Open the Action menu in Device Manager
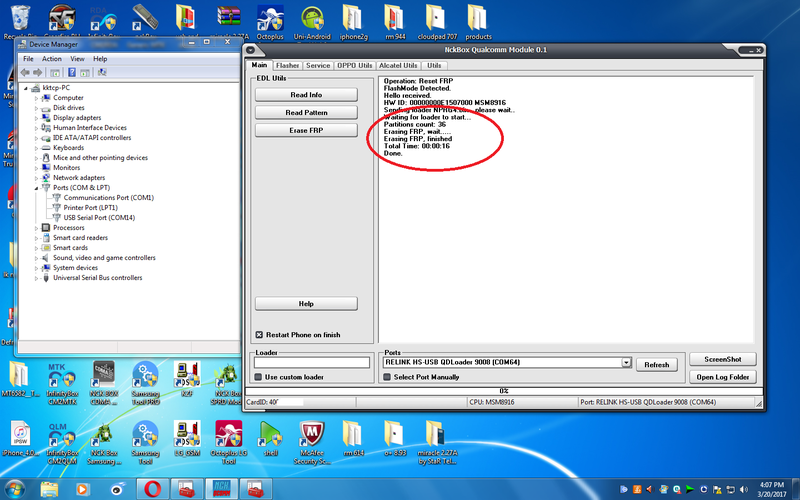The height and width of the screenshot is (500, 800). (52, 59)
